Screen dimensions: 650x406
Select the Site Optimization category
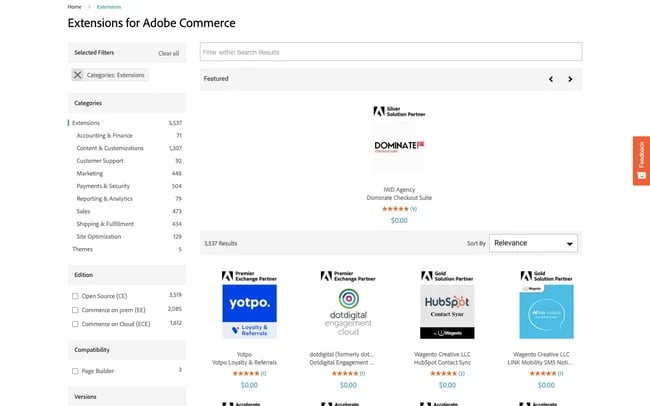click(99, 237)
